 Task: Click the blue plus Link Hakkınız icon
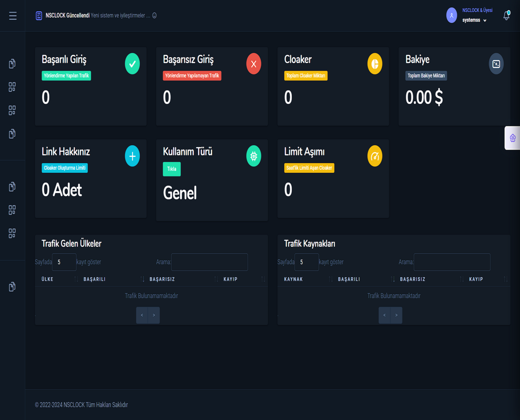pos(132,156)
